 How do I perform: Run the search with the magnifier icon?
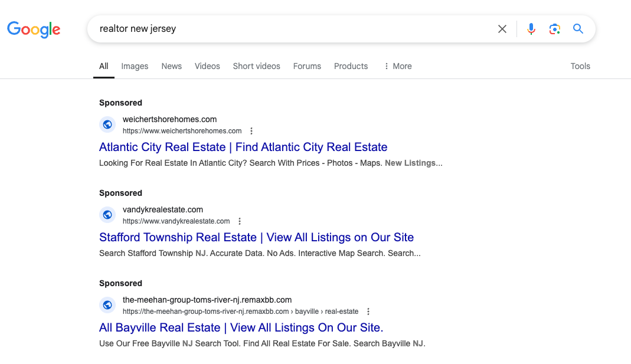pos(578,28)
